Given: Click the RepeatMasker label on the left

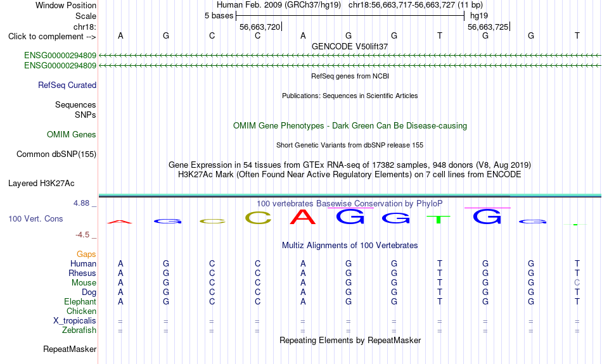Looking at the screenshot, I should coord(70,349).
